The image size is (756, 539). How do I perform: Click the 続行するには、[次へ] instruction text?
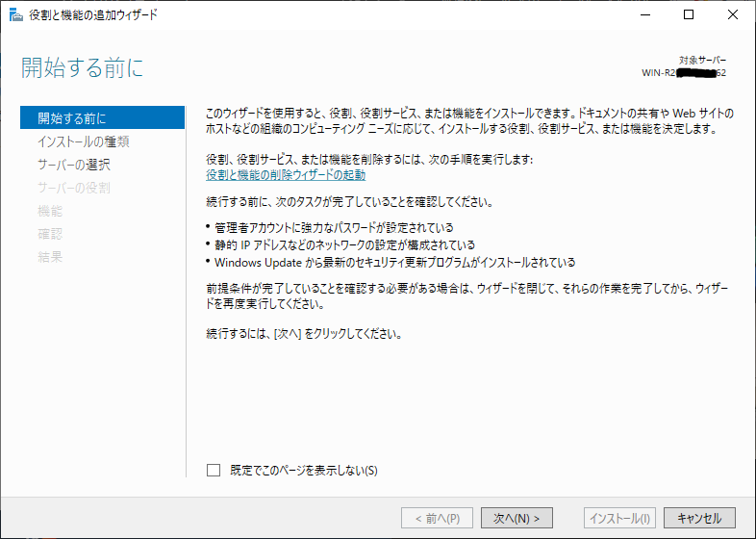tap(304, 334)
